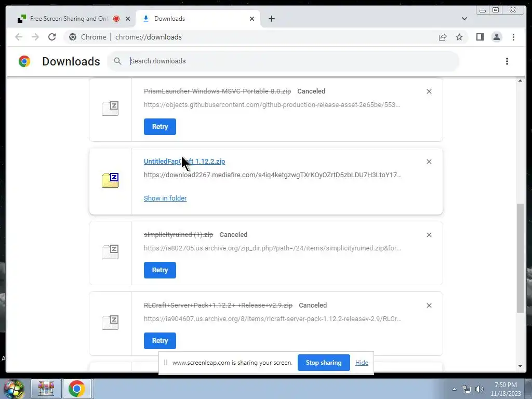
Task: Open the side panel icon
Action: coord(480,37)
